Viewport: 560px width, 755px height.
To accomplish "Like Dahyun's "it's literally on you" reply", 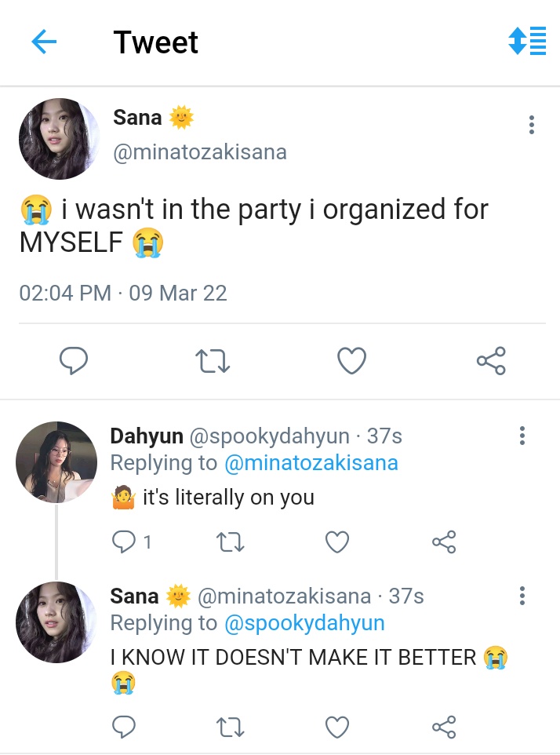I will coord(337,542).
